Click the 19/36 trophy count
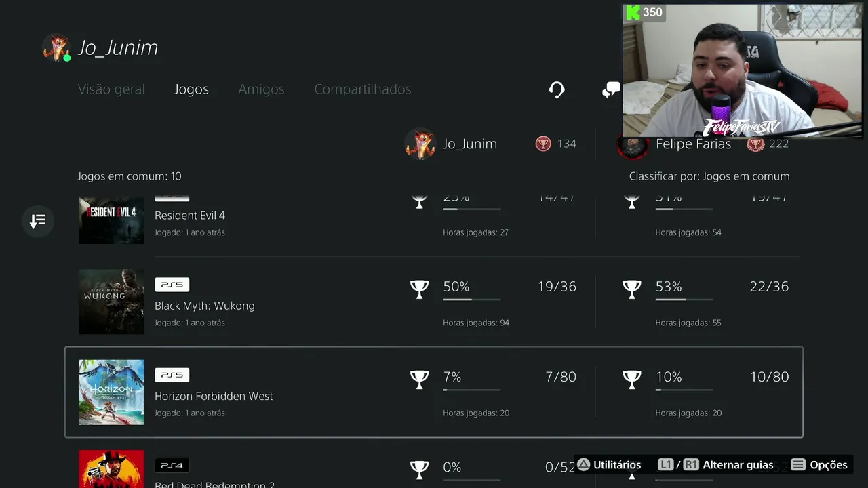This screenshot has width=868, height=488. pos(557,287)
